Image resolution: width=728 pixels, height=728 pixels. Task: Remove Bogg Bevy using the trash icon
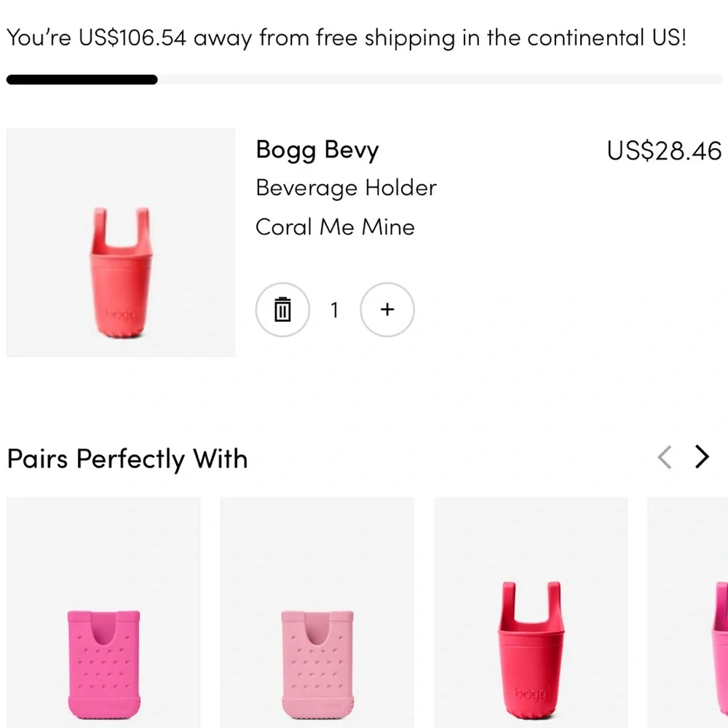pos(282,309)
